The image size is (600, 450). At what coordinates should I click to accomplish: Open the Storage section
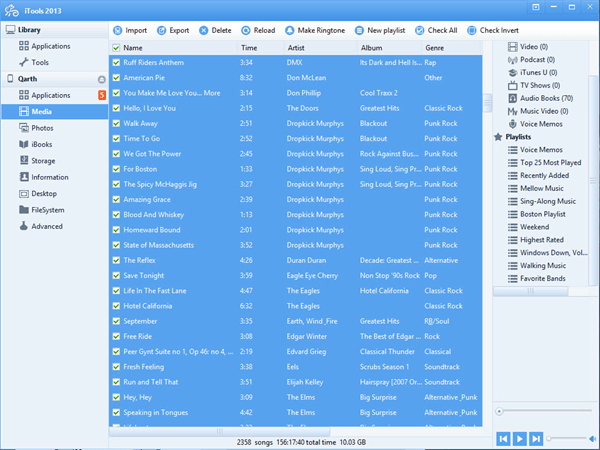(37, 161)
